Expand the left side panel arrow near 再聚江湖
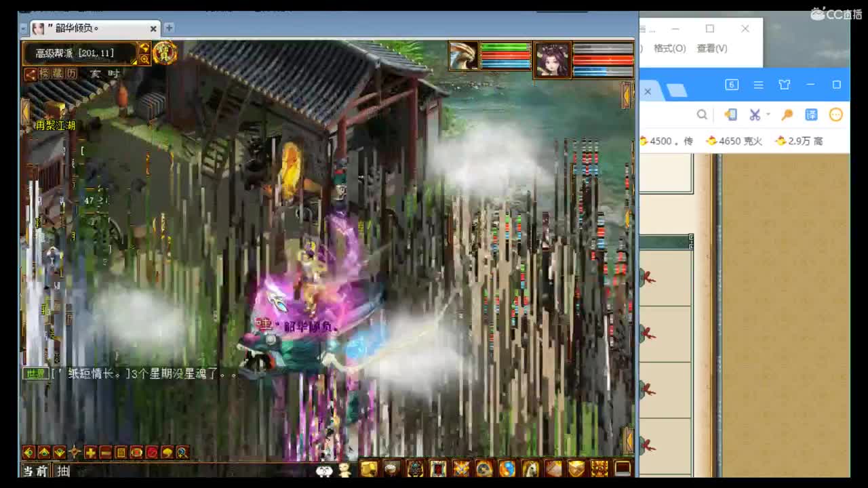This screenshot has height=488, width=868. pos(25,112)
